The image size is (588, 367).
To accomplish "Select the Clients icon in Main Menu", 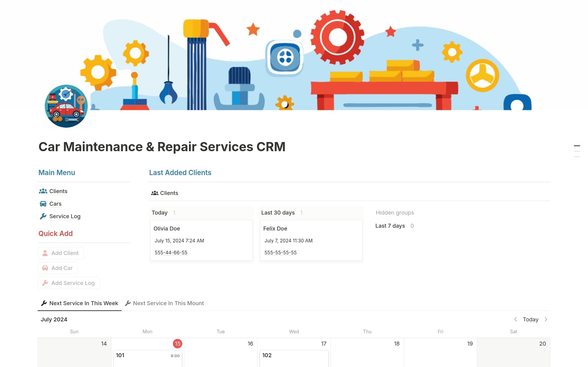I will [x=43, y=191].
